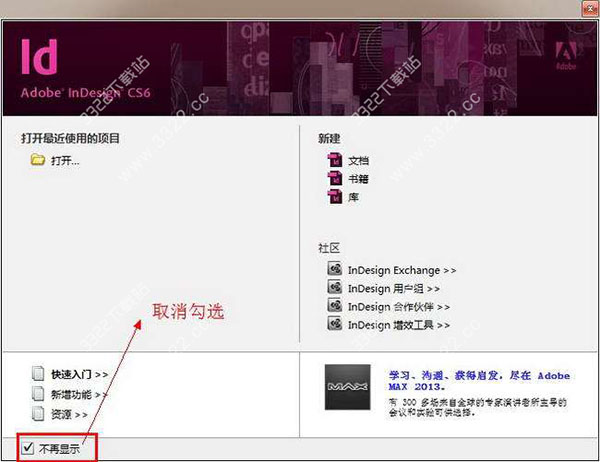Click the yellow folder Open icon
The width and height of the screenshot is (600, 462).
tap(38, 160)
